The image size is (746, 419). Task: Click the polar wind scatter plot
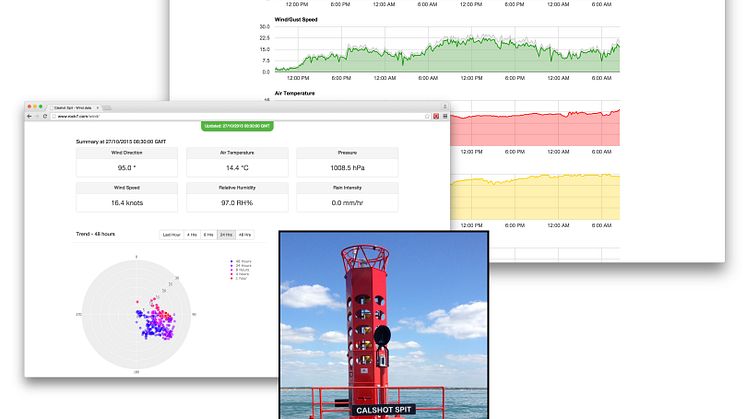point(137,314)
